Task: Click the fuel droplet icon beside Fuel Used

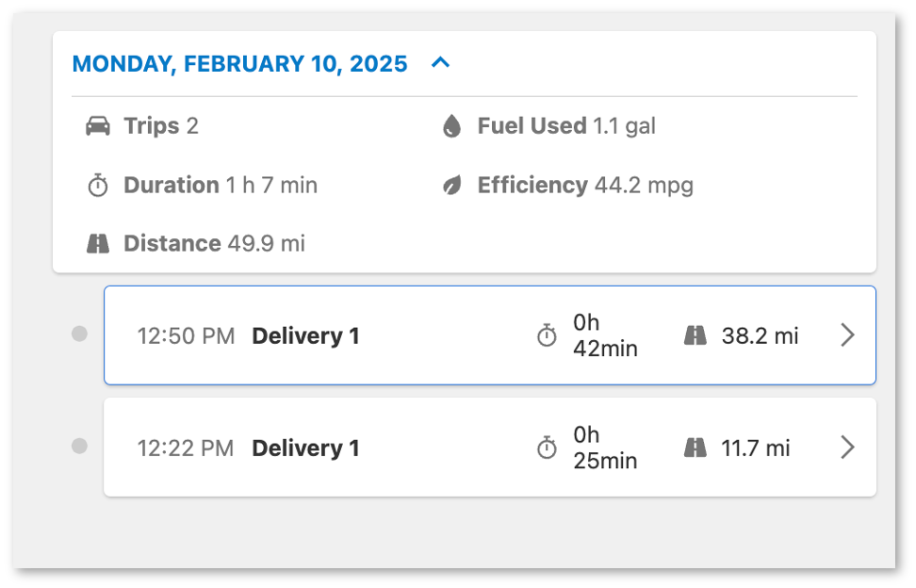Action: (451, 125)
